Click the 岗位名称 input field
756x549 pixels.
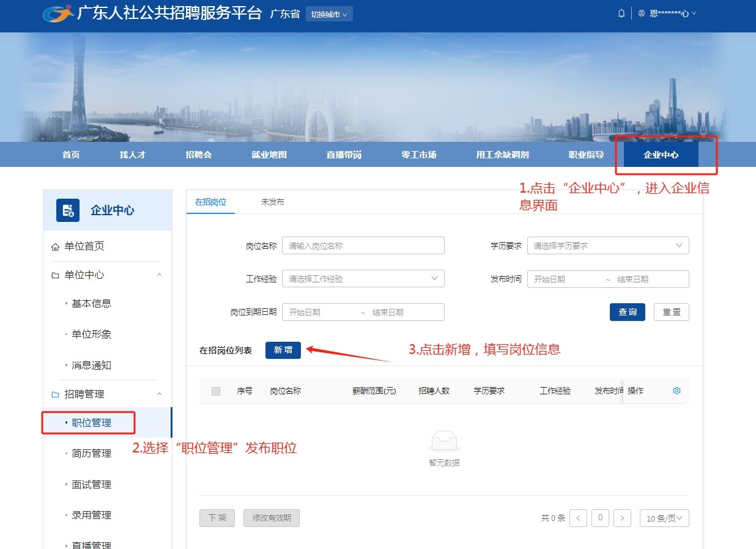(x=363, y=246)
